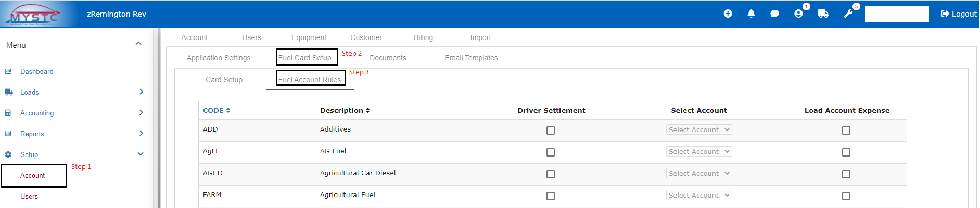Tick Driver Settlement for Agricultural Car Diesel
980x208 pixels.
click(551, 174)
